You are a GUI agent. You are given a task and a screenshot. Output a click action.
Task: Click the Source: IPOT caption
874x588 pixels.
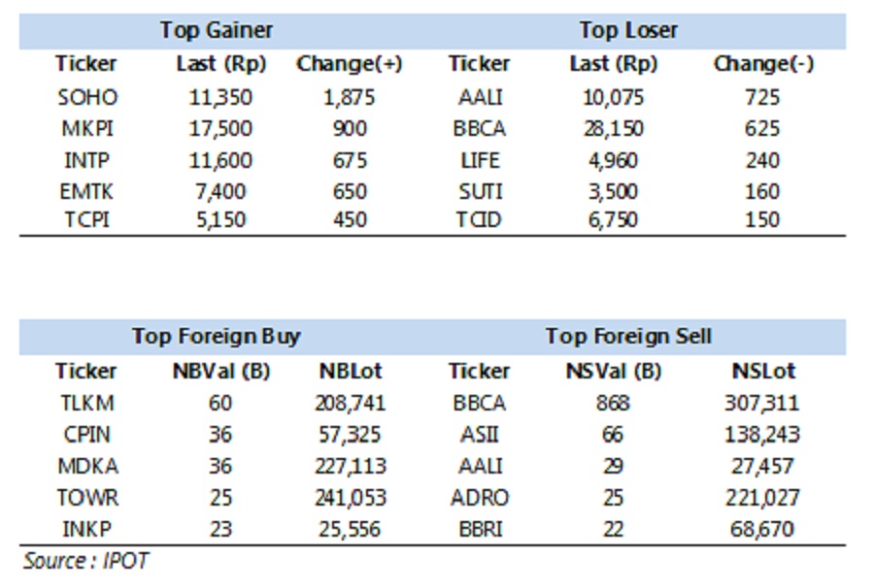coord(86,561)
